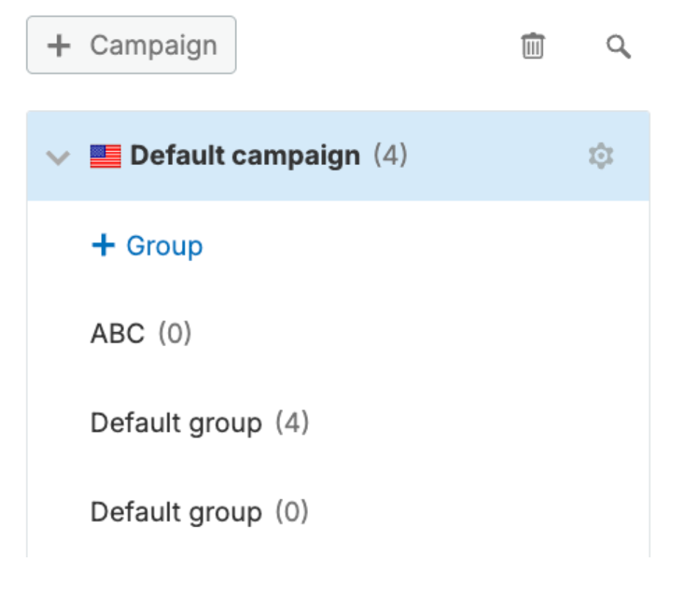Image resolution: width=682 pixels, height=616 pixels.
Task: Click the plus icon in Campaign button
Action: 59,45
